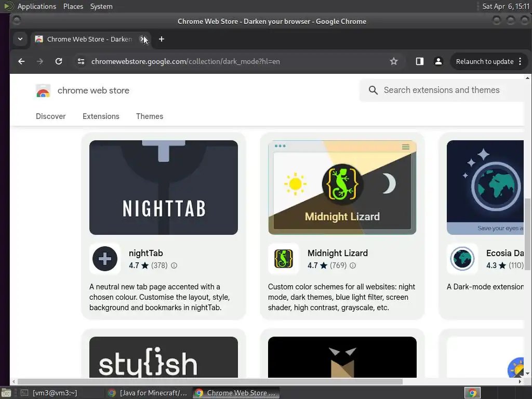Open the three-dot Chrome menu

(x=520, y=61)
